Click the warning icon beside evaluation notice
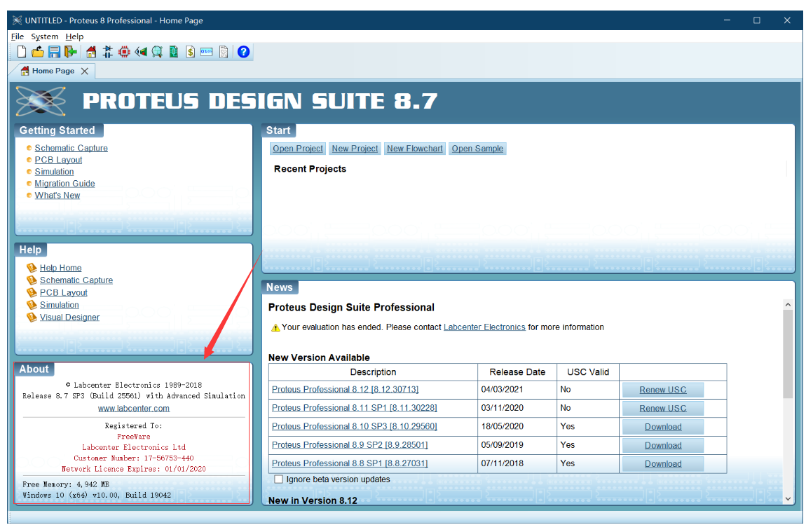This screenshot has height=532, width=806. (x=275, y=327)
